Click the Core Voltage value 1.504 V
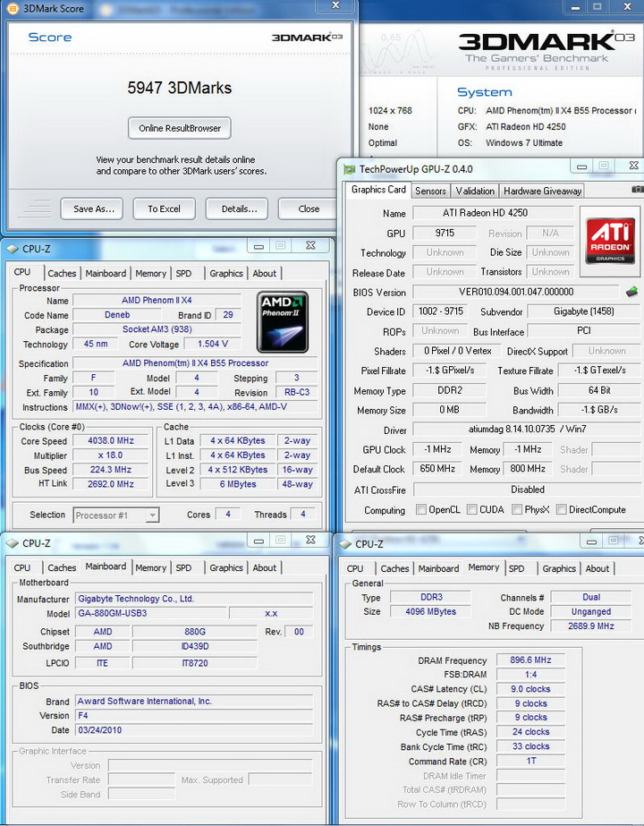The height and width of the screenshot is (826, 644). pos(213,344)
